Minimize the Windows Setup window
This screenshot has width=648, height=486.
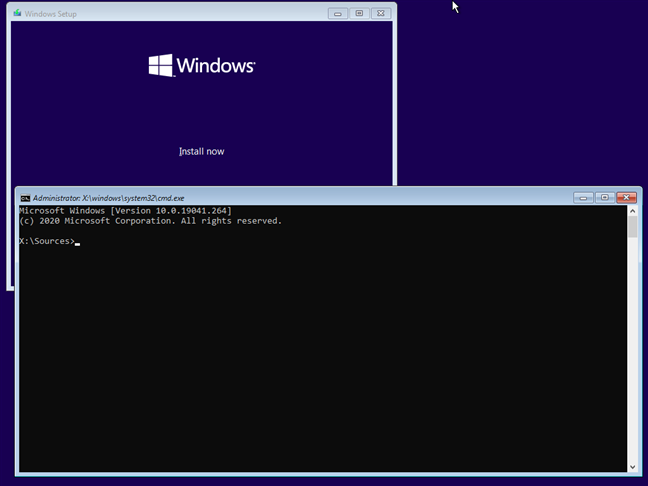338,14
